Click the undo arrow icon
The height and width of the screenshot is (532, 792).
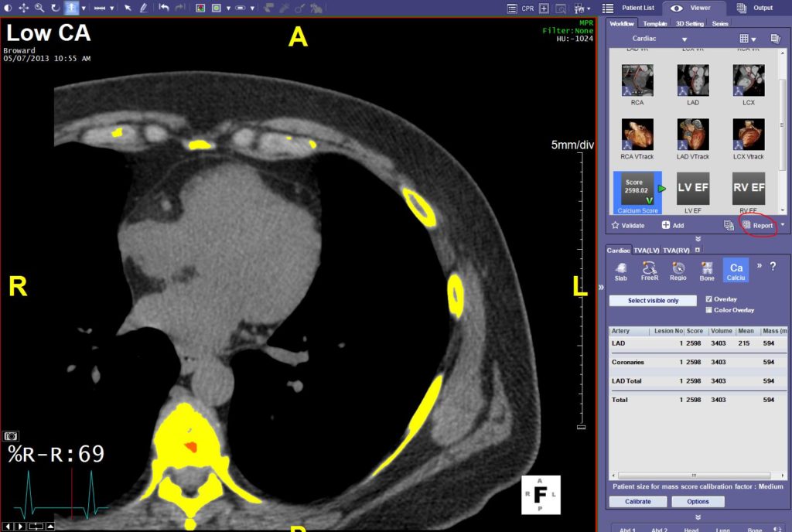point(163,8)
